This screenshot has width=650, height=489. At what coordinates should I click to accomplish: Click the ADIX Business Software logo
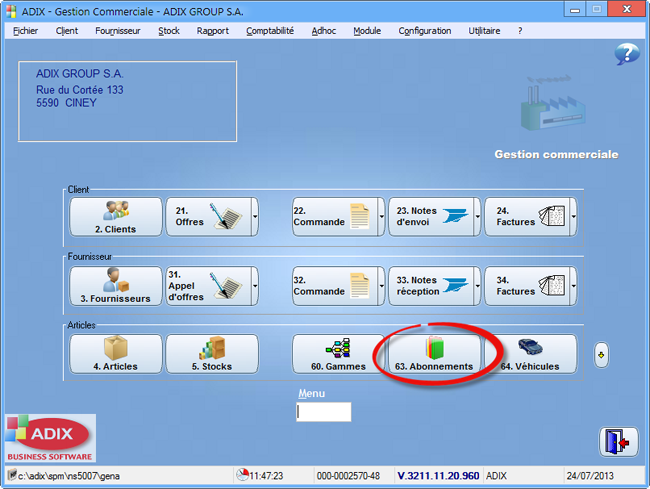[x=51, y=438]
